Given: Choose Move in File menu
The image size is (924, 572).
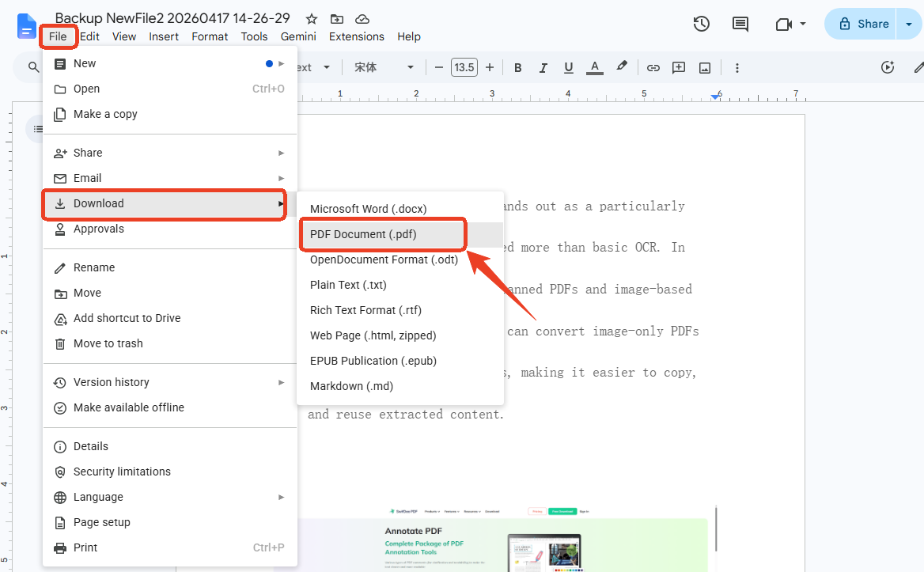Looking at the screenshot, I should click(170, 294).
